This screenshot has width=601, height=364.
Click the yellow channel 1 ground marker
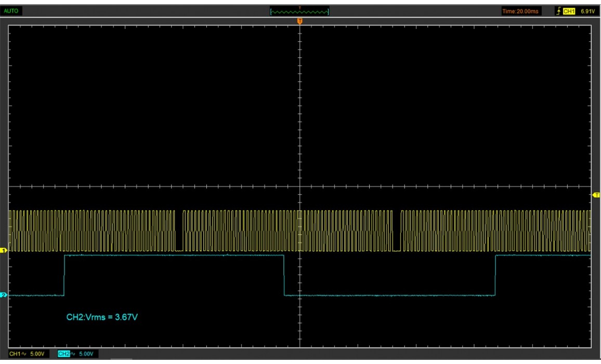tap(4, 251)
